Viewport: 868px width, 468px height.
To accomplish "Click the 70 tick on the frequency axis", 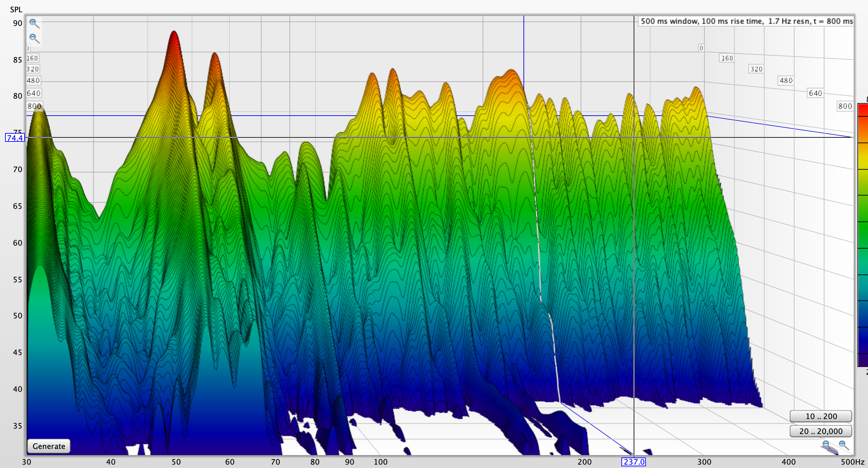I will tap(276, 462).
